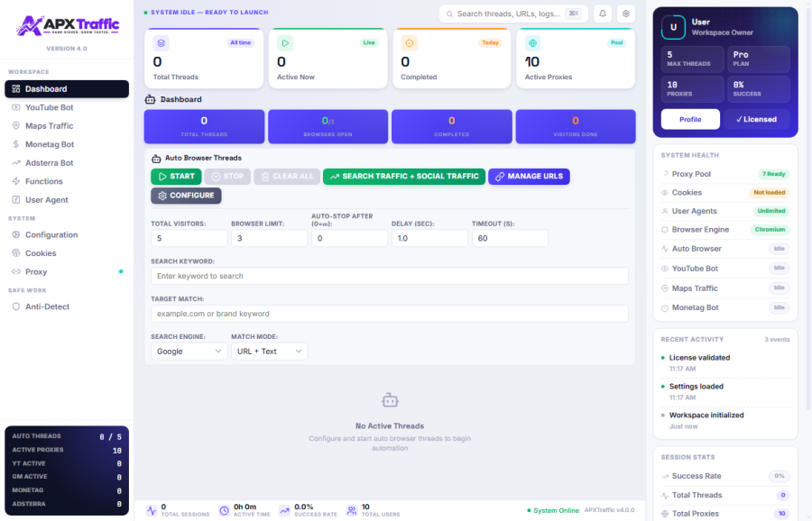812x521 pixels.
Task: Click the Pro Plan stat tile
Action: point(759,59)
